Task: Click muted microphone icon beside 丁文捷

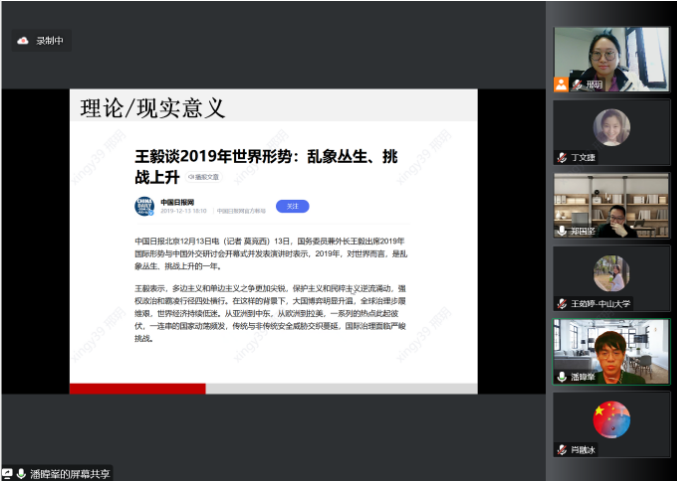Action: tap(562, 158)
